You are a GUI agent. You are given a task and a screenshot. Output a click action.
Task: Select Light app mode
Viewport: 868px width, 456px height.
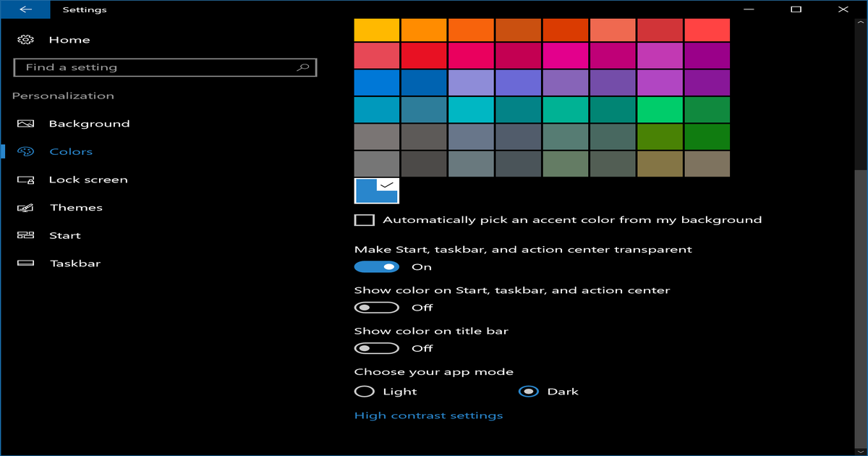tap(366, 391)
